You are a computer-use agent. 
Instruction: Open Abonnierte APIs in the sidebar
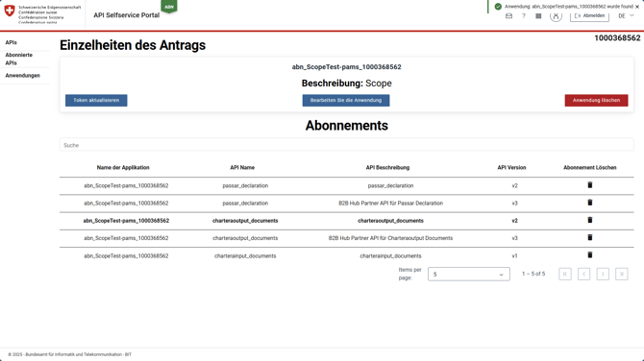[18, 60]
